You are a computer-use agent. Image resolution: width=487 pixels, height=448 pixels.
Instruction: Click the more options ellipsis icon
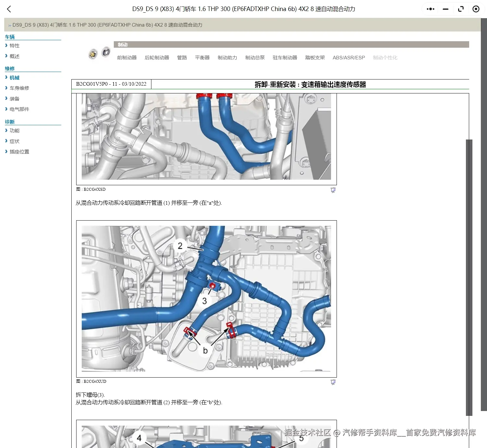click(430, 9)
